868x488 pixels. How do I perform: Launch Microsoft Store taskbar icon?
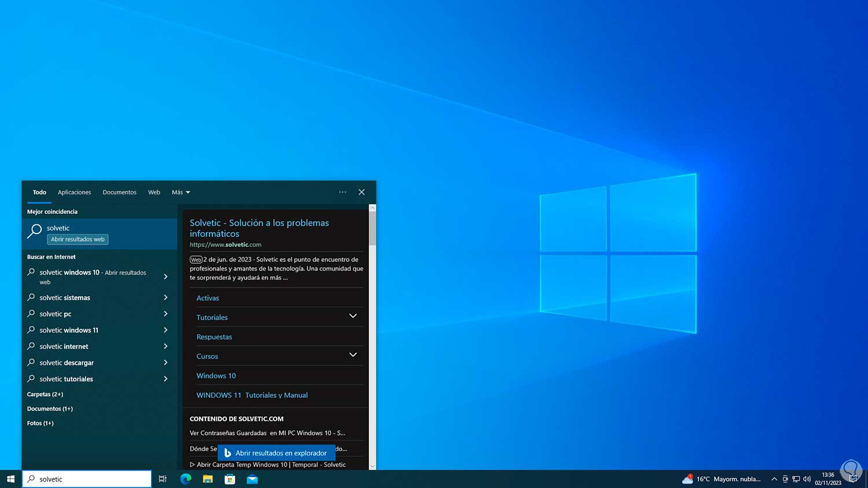point(230,479)
